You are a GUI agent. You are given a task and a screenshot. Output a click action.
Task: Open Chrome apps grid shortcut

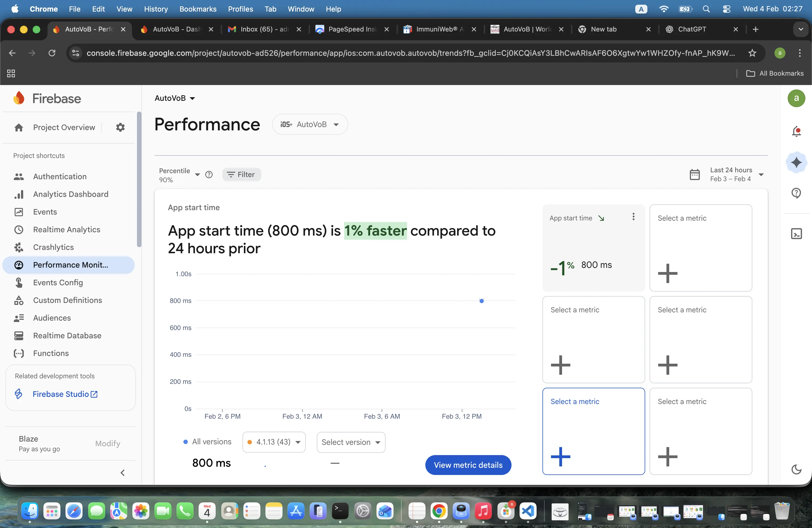[x=11, y=73]
